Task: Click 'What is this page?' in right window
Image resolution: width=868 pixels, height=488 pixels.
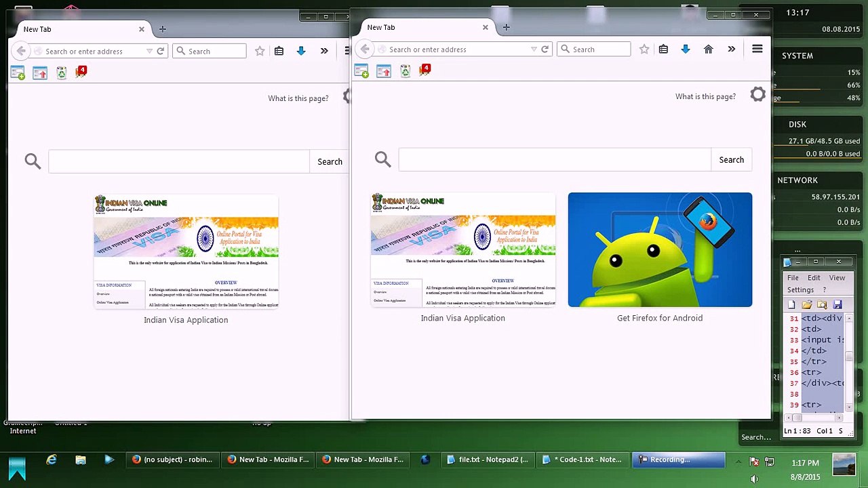Action: [x=705, y=96]
